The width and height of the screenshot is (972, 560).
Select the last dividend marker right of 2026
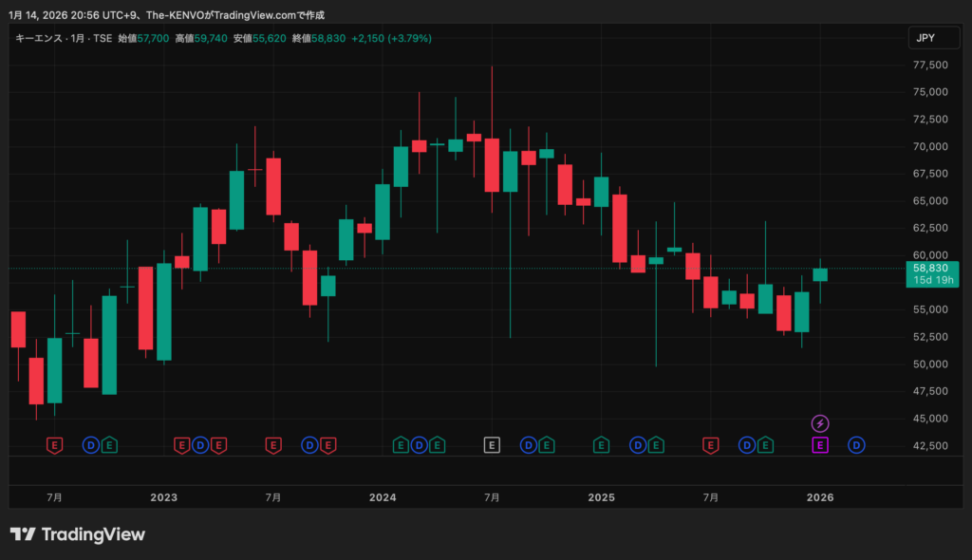click(x=856, y=444)
